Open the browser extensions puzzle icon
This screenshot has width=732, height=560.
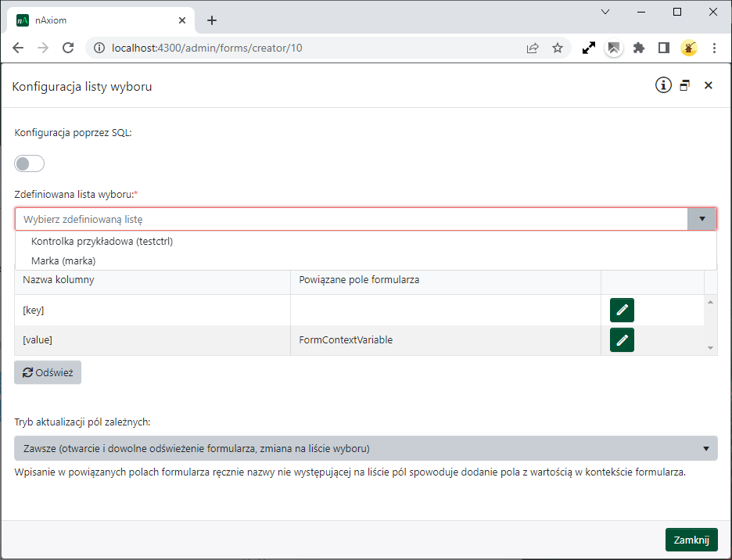click(639, 48)
